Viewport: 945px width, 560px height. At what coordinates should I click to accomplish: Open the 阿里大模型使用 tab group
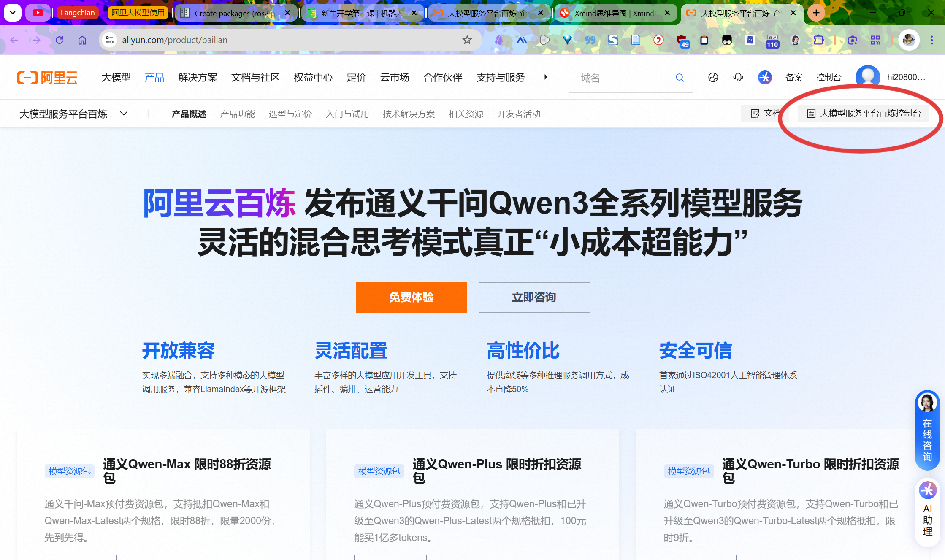coord(138,13)
